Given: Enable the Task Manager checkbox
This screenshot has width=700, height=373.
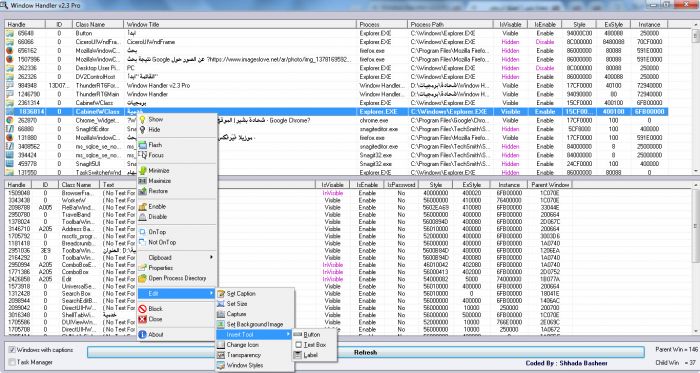Looking at the screenshot, I should (12, 362).
